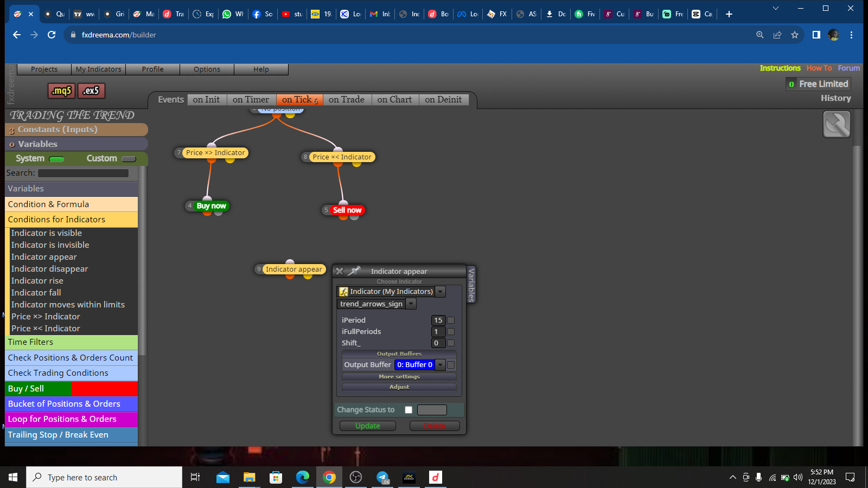This screenshot has height=488, width=868.
Task: Open the Projects menu
Action: 44,69
